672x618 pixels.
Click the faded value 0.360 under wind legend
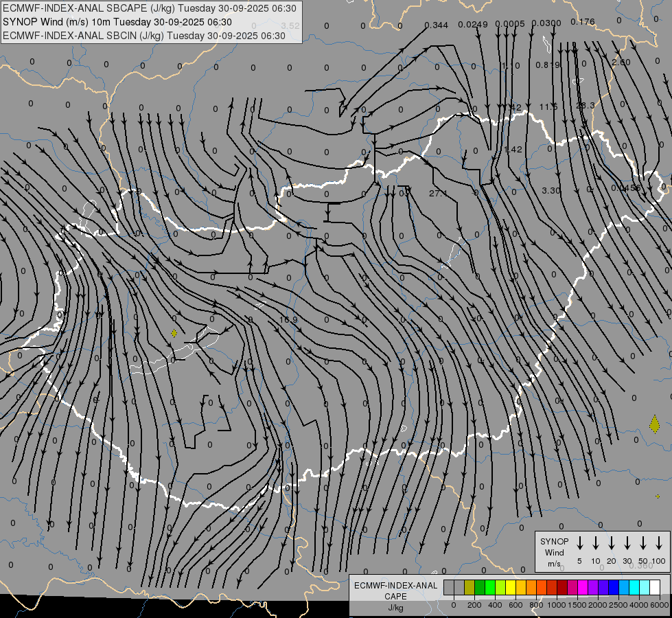[641, 565]
